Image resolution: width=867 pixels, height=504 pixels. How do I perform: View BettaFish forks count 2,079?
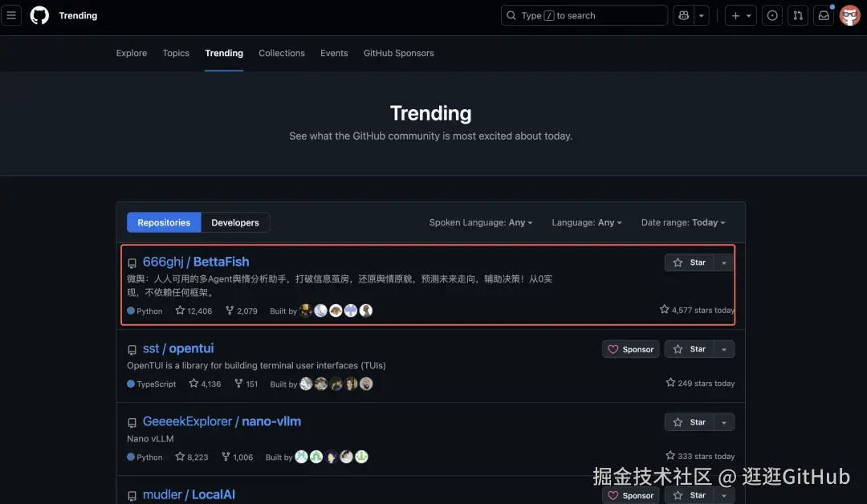241,311
